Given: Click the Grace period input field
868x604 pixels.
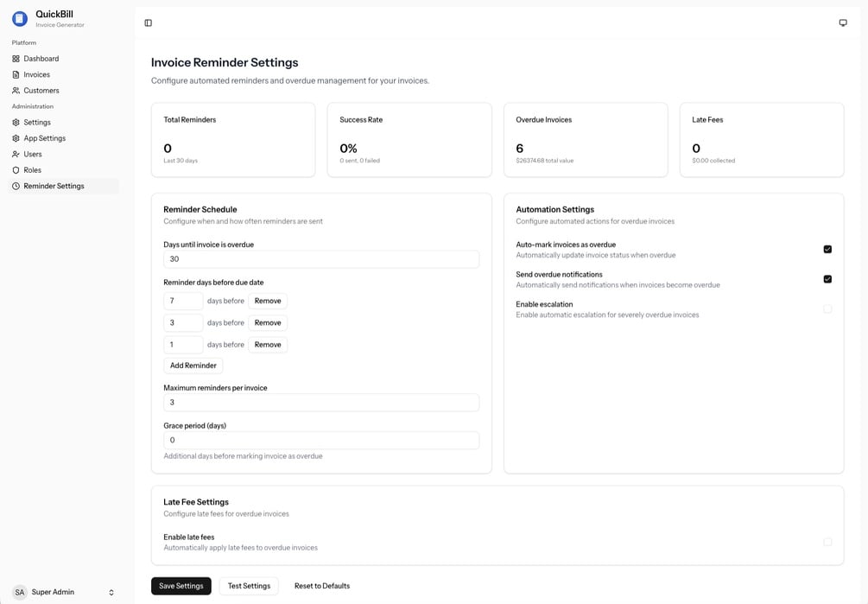Looking at the screenshot, I should 321,441.
